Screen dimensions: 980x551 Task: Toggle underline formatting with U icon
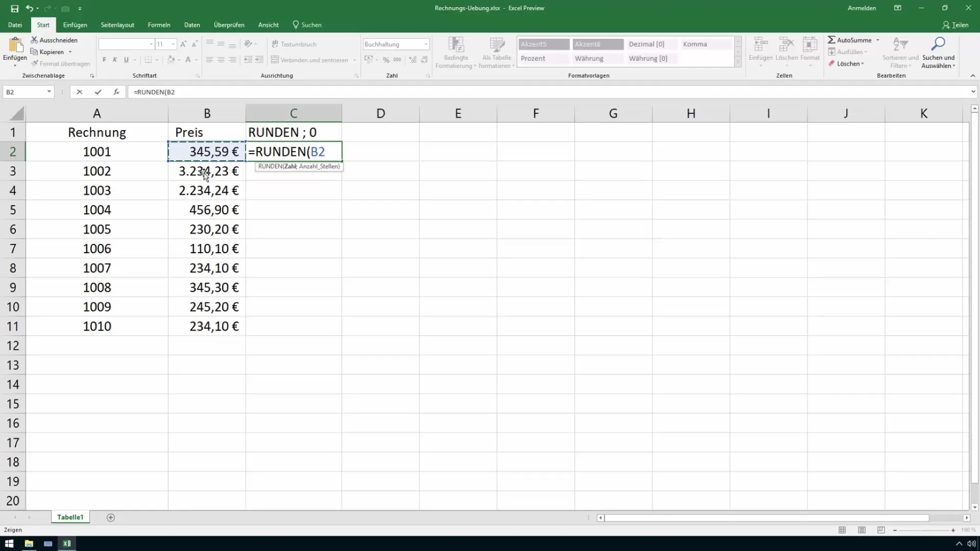(x=126, y=60)
